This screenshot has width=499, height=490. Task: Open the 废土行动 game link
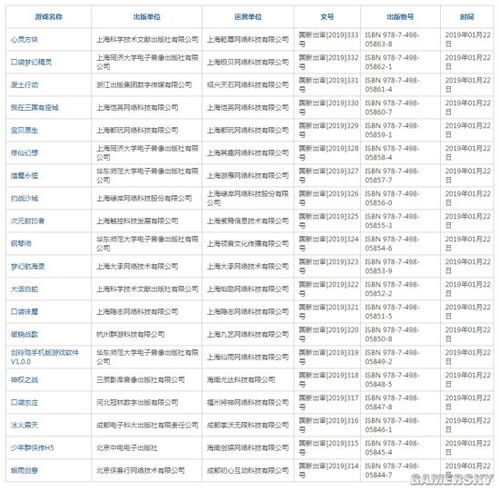tap(24, 85)
